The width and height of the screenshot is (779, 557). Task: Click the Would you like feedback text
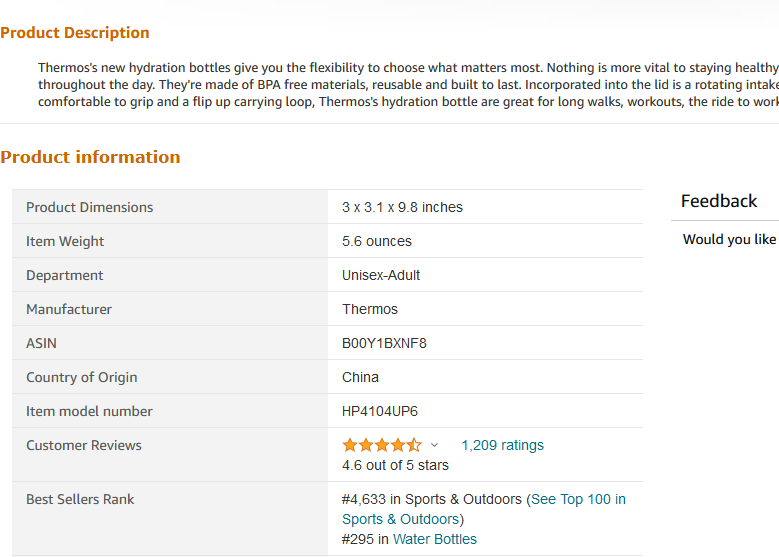point(730,239)
